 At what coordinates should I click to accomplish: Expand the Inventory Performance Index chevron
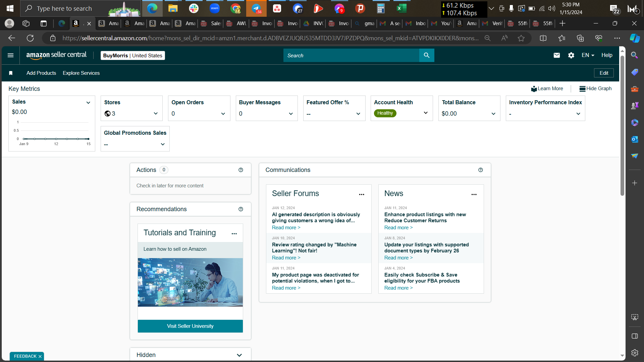coord(578,114)
